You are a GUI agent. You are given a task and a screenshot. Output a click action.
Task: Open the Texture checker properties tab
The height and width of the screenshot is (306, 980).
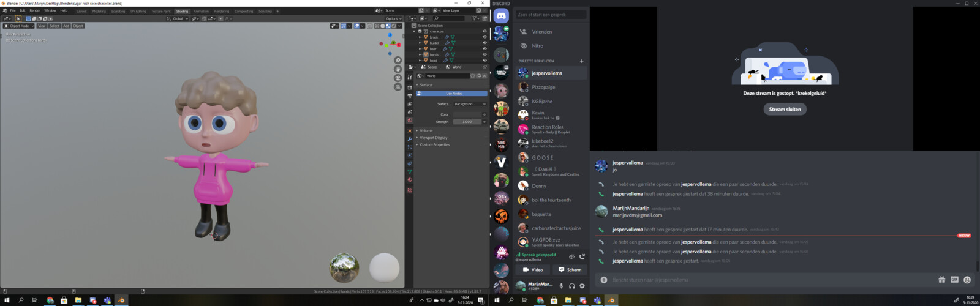[x=410, y=190]
